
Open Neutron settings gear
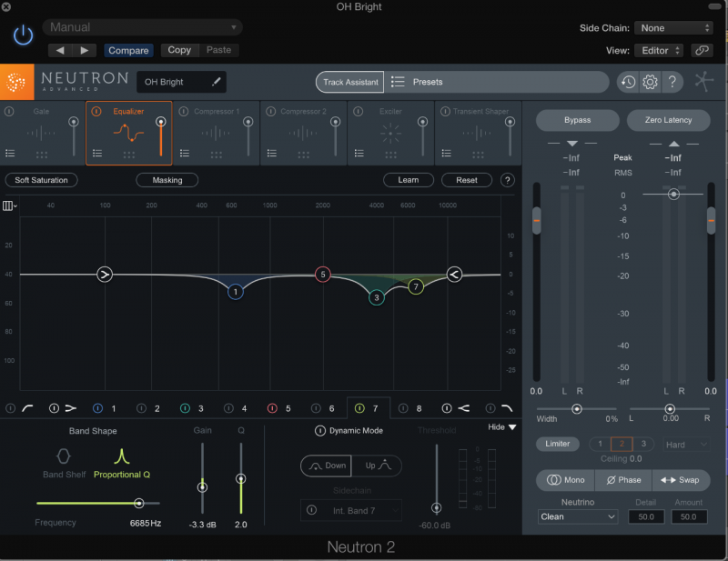[x=650, y=82]
